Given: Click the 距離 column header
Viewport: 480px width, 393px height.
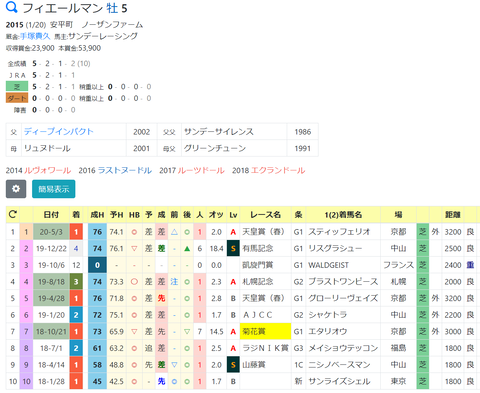Looking at the screenshot, I should 453,215.
